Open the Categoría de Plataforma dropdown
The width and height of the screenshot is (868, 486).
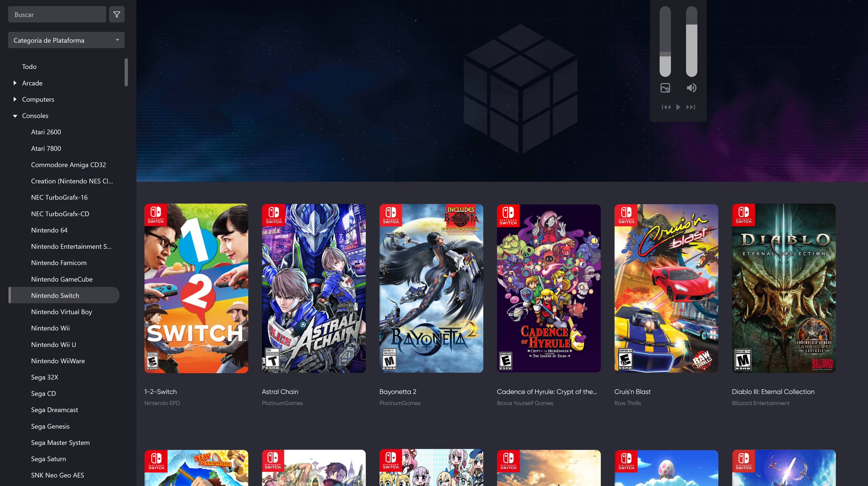(66, 40)
